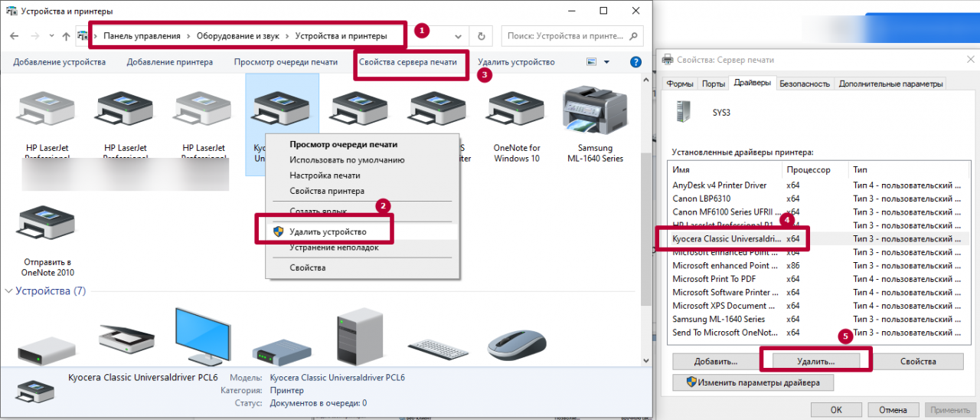Expand the address bar history chevron
980x420 pixels.
(458, 36)
